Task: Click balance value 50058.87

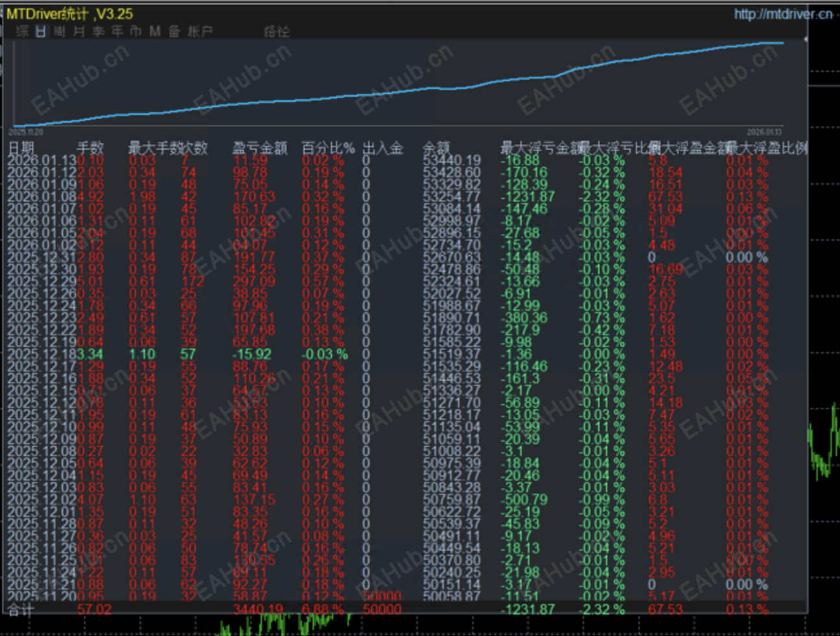Action: [452, 596]
